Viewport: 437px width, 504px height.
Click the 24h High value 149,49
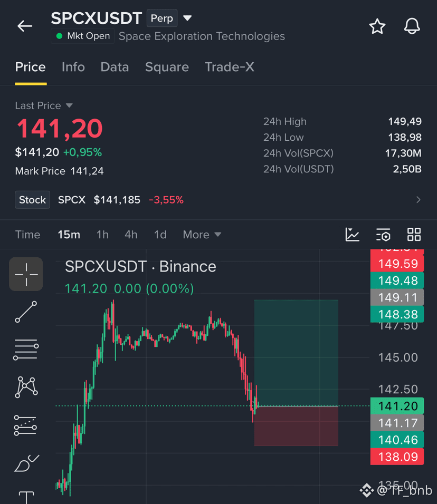tap(404, 121)
